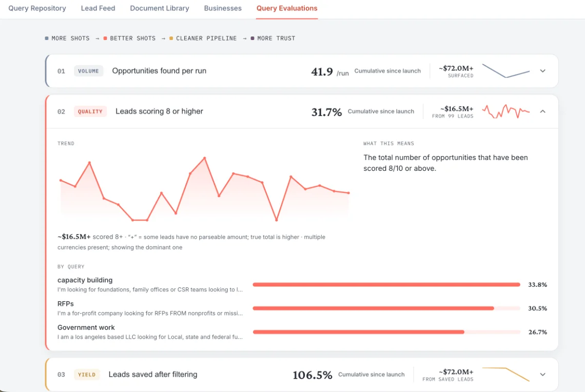Go to the Businesses tab
The height and width of the screenshot is (392, 585).
pos(223,8)
